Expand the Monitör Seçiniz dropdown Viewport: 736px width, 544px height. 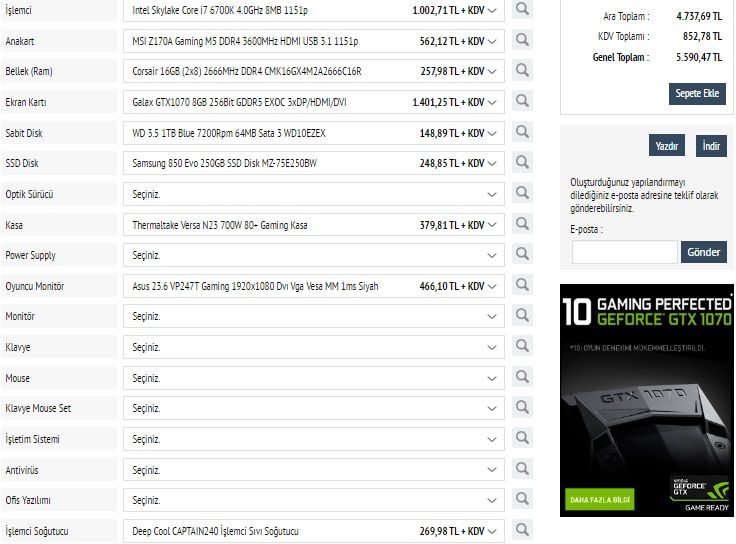point(314,316)
